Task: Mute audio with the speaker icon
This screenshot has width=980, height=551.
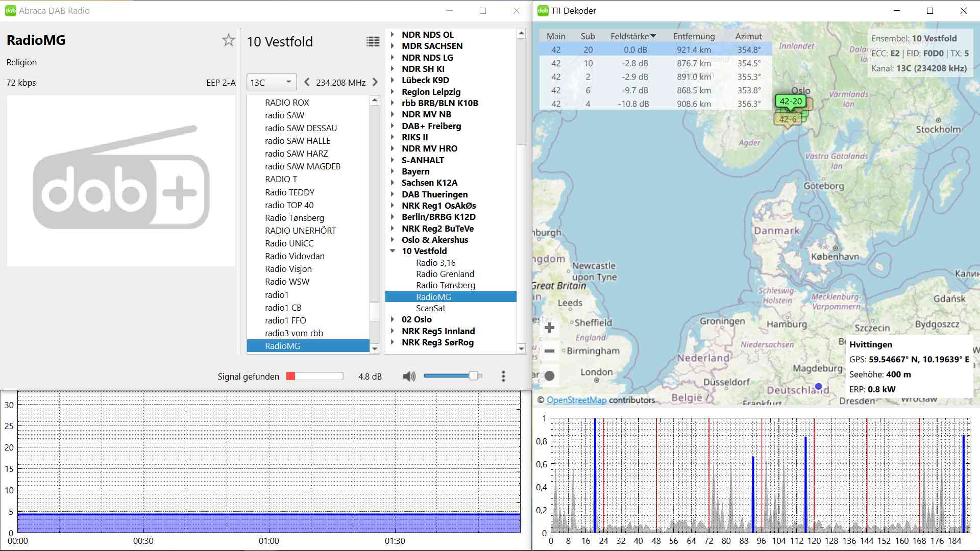Action: [409, 377]
